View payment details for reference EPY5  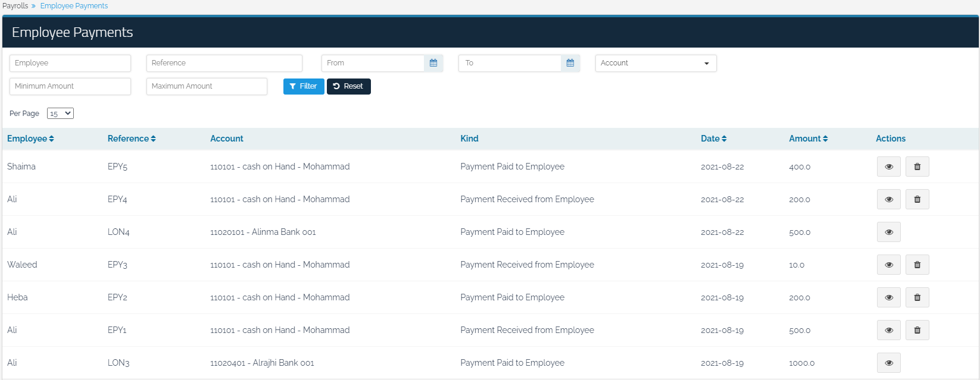888,167
